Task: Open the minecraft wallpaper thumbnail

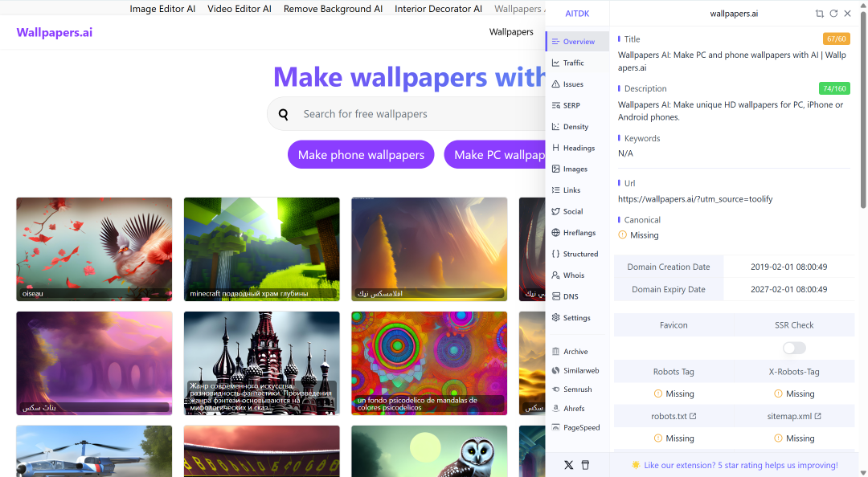Action: pos(262,249)
